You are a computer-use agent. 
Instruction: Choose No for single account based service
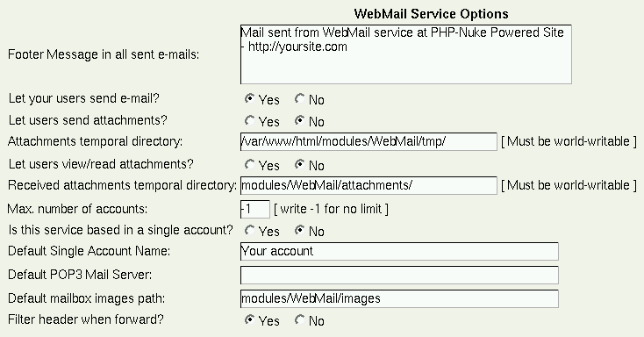[300, 230]
